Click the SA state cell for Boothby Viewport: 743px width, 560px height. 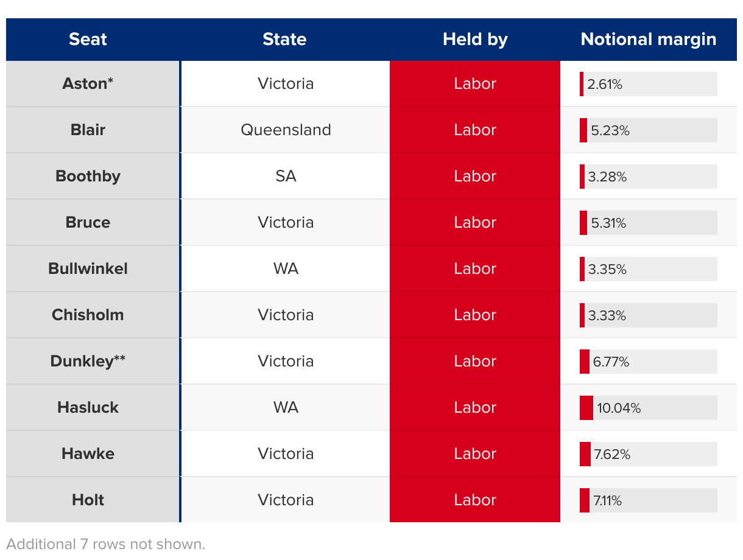point(286,177)
